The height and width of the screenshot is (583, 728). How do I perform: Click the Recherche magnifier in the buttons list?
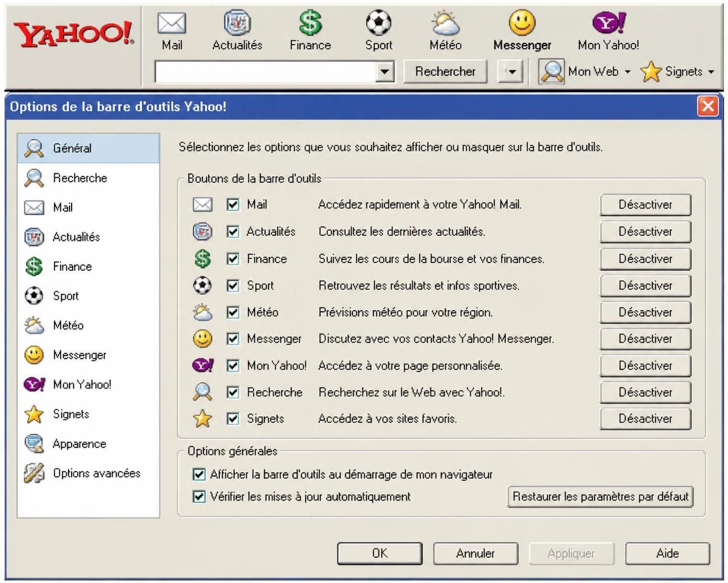pyautogui.click(x=203, y=392)
